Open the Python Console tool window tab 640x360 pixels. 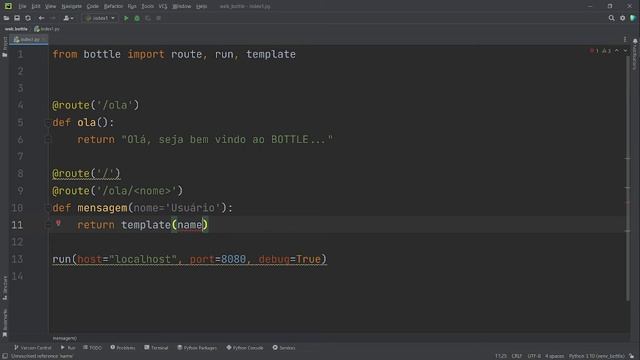245,348
